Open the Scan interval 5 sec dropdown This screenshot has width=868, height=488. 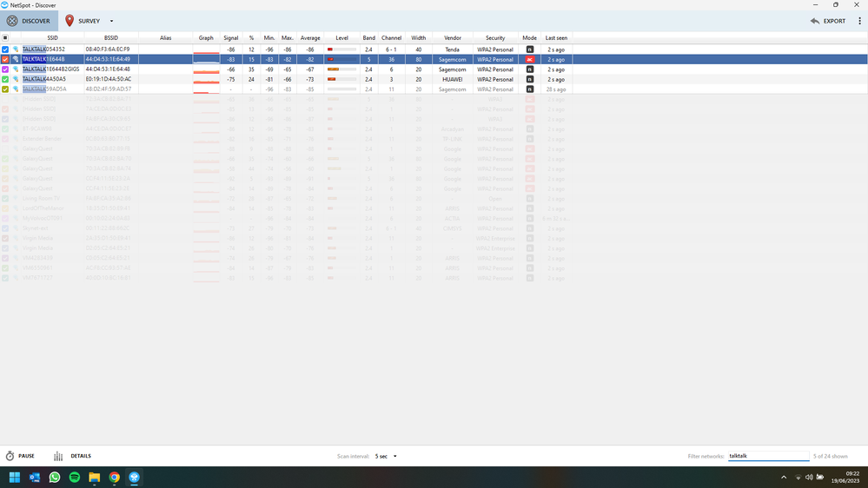(386, 456)
